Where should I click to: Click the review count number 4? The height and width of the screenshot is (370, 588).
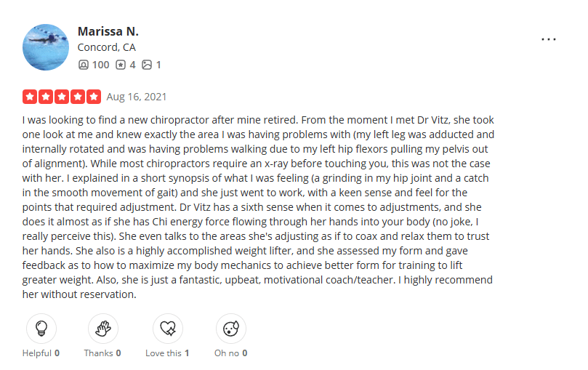pyautogui.click(x=133, y=65)
